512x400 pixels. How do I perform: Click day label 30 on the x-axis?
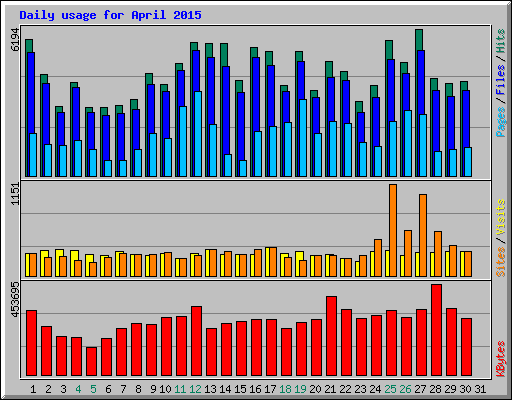(x=465, y=389)
